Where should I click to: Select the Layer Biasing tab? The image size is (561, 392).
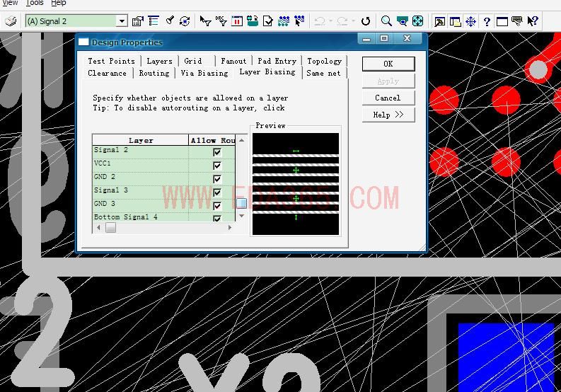(x=267, y=72)
